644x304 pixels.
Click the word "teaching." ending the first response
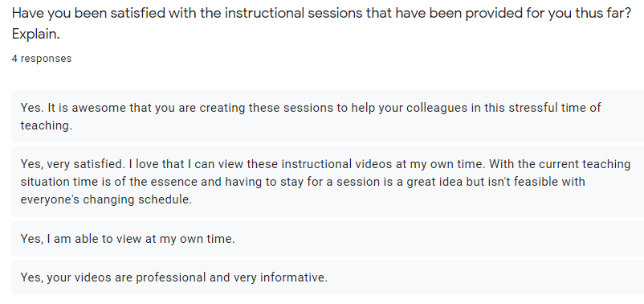47,125
